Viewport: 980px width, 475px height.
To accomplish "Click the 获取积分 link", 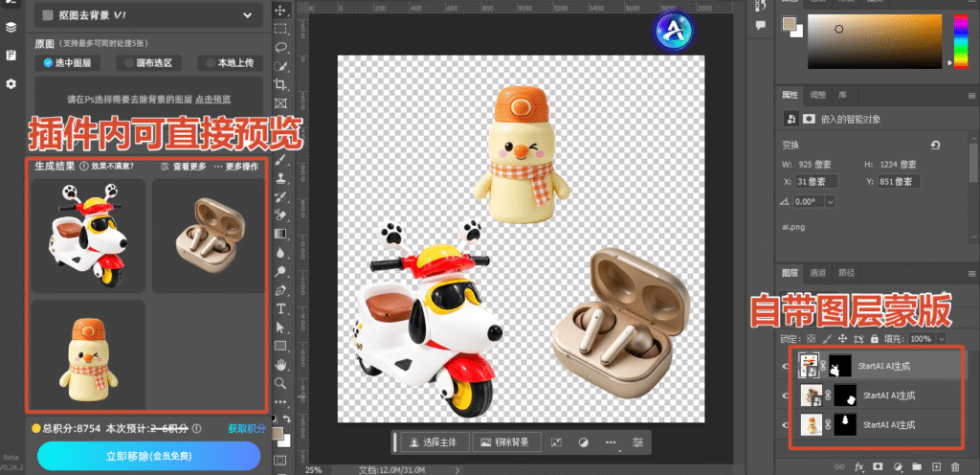I will (x=247, y=429).
